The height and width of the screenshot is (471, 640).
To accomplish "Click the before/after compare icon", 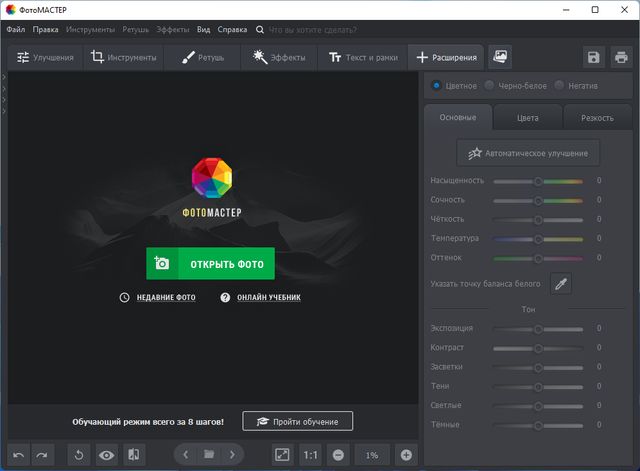I will click(x=132, y=455).
